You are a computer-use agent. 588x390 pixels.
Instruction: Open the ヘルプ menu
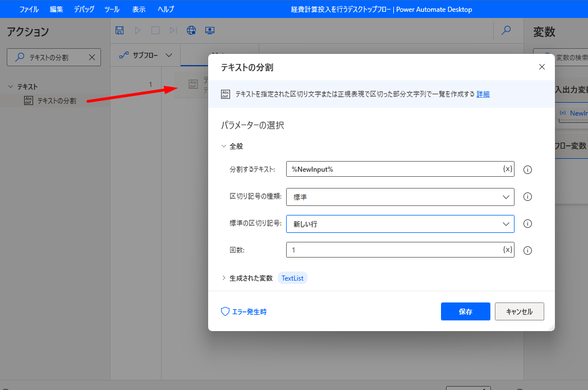(x=166, y=9)
